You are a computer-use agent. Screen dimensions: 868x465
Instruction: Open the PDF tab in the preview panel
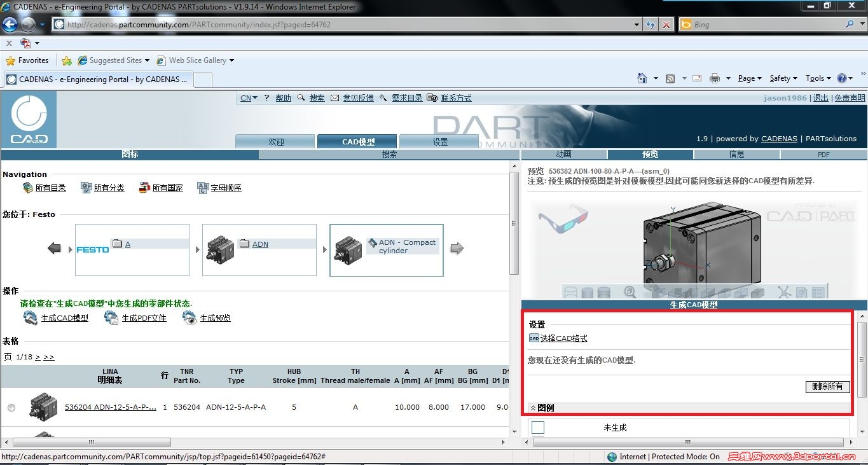pos(823,154)
